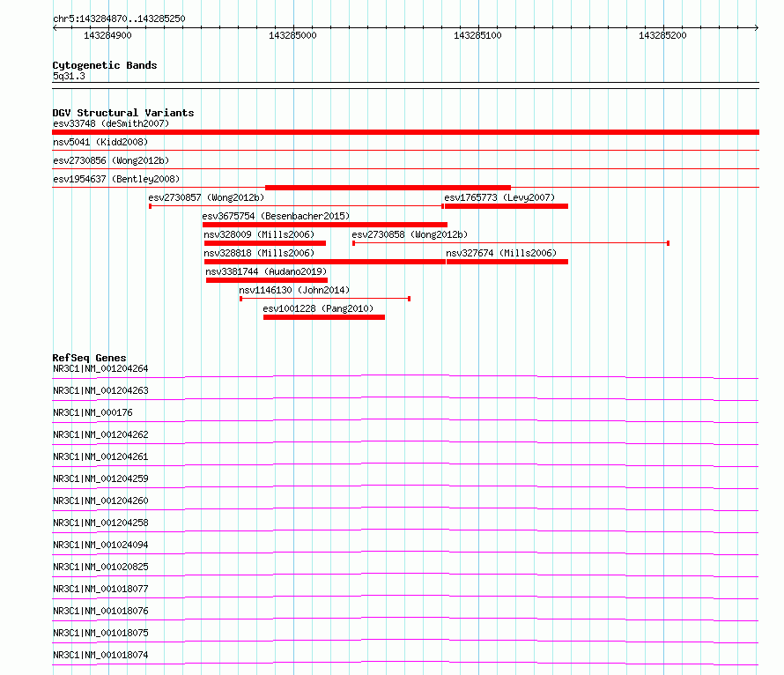Screen dimensions: 784x675
Task: Select nsv328818 (Mills2006) label
Action: (x=259, y=253)
